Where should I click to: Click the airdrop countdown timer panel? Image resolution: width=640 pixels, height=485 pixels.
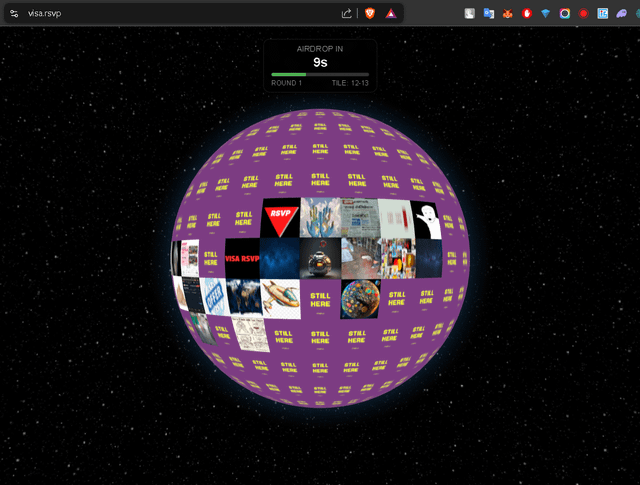pyautogui.click(x=320, y=60)
